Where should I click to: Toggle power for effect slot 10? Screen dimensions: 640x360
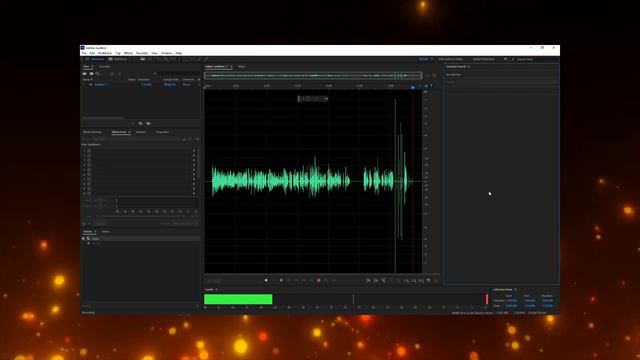click(89, 193)
